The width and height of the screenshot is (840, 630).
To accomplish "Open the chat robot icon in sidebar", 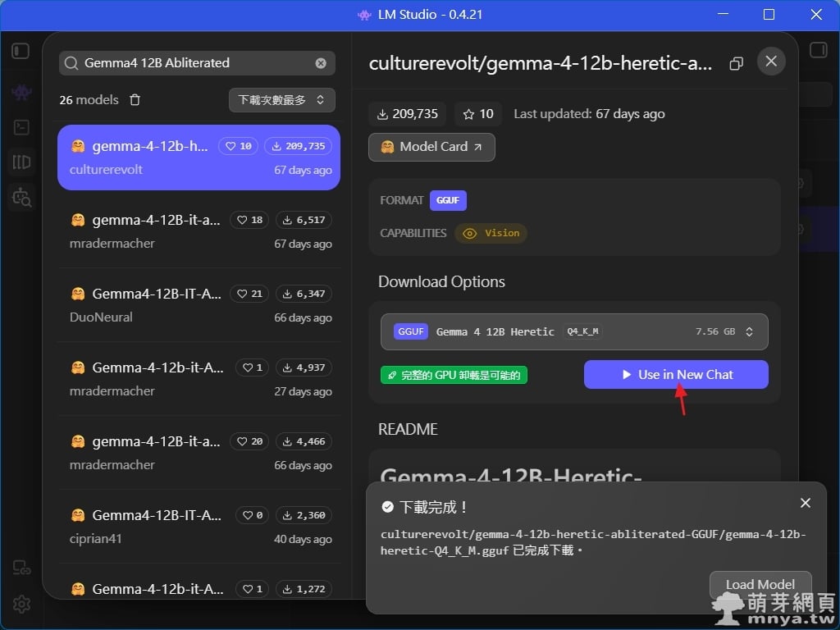I will click(21, 93).
